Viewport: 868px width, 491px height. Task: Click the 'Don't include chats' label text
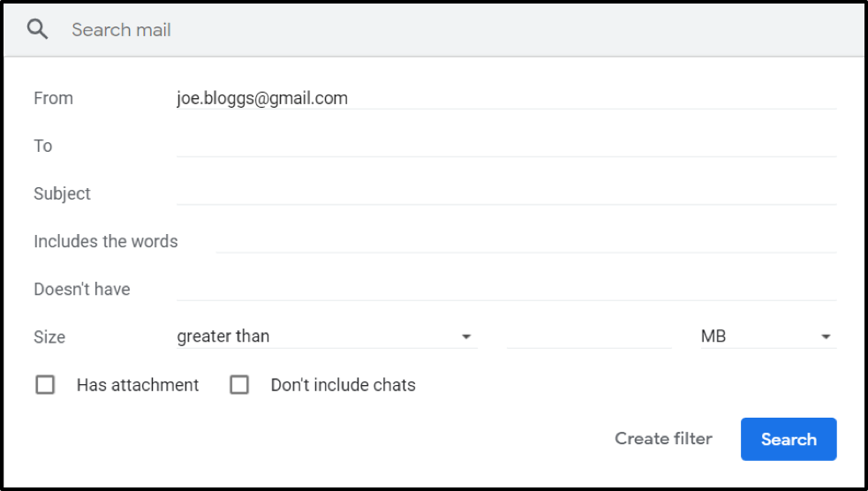pyautogui.click(x=343, y=385)
